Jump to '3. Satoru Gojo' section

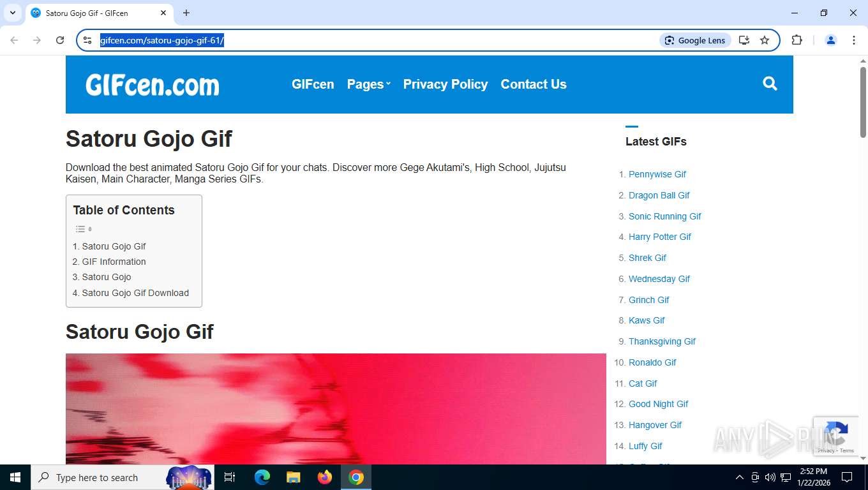pos(101,277)
